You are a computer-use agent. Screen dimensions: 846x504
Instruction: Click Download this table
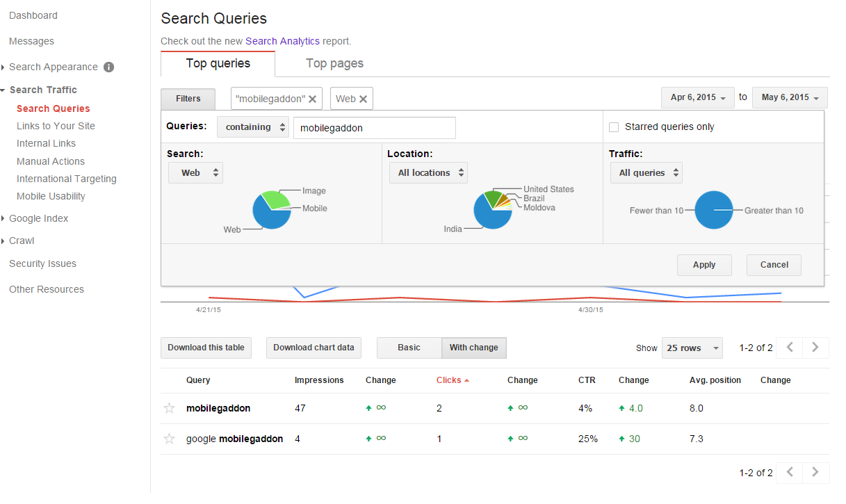pyautogui.click(x=206, y=348)
